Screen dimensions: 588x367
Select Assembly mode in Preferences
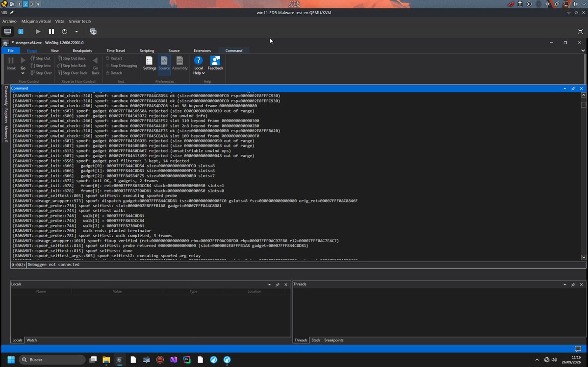179,63
